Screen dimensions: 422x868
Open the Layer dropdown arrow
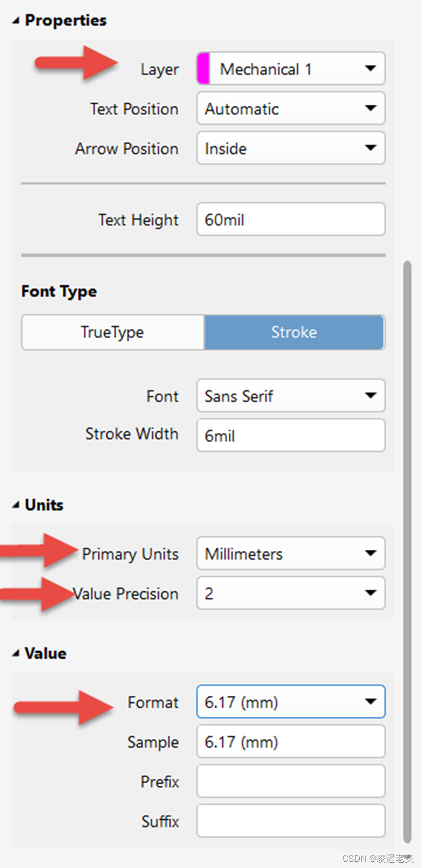371,69
